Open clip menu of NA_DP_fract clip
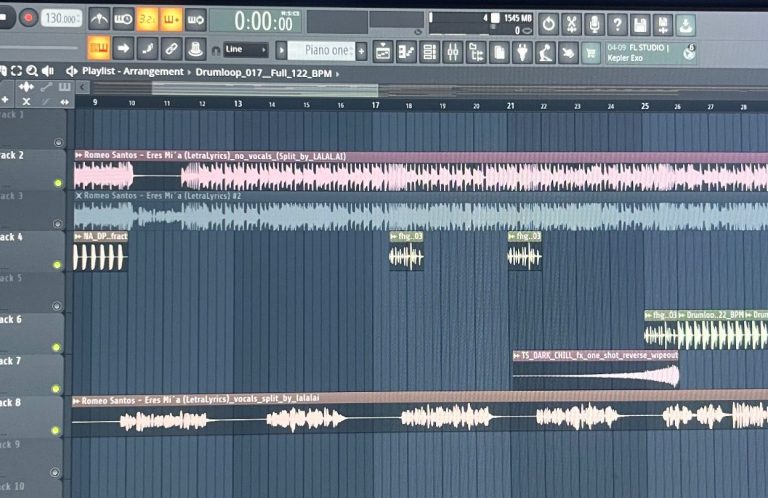The height and width of the screenshot is (498, 768). (x=78, y=237)
